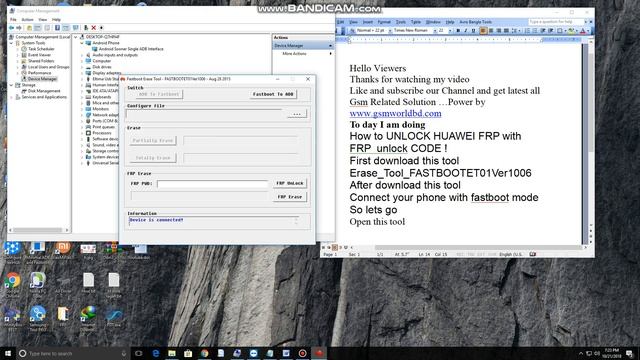Click Type a question for help box

click(x=556, y=22)
